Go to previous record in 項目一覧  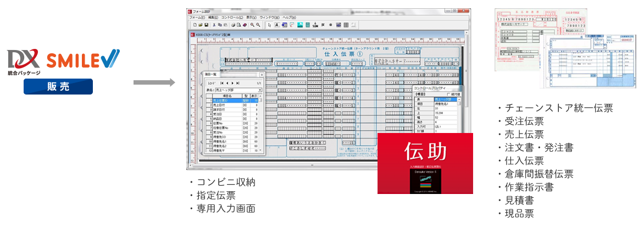[227, 83]
